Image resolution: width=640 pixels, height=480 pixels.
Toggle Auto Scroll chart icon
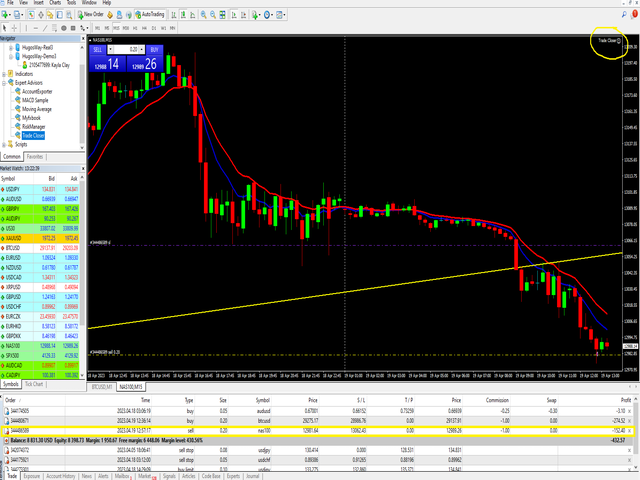(x=234, y=15)
